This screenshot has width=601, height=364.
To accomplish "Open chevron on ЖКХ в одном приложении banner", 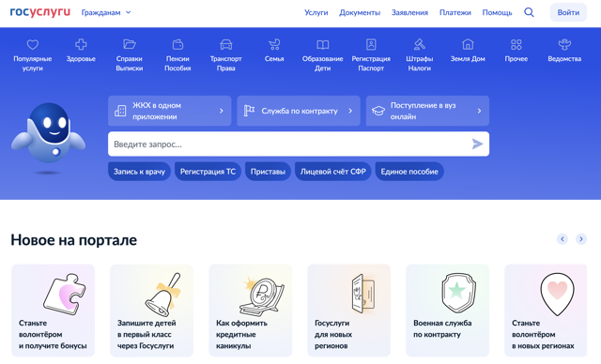I will (x=222, y=111).
